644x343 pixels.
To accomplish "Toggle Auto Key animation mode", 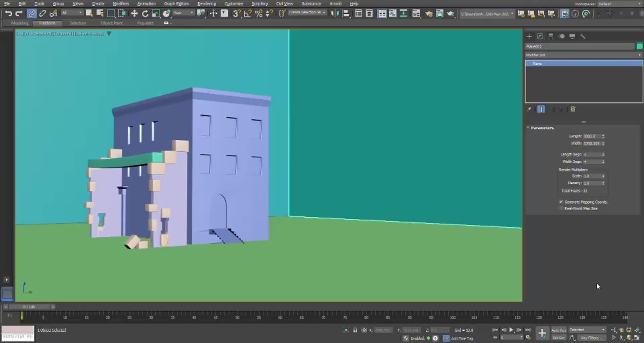I will click(558, 330).
